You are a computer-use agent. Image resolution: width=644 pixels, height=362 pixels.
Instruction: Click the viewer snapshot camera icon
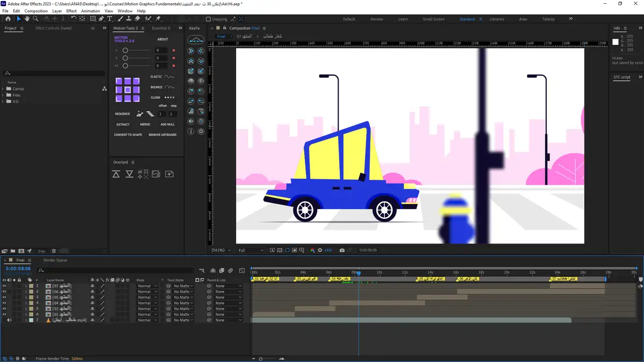click(342, 250)
